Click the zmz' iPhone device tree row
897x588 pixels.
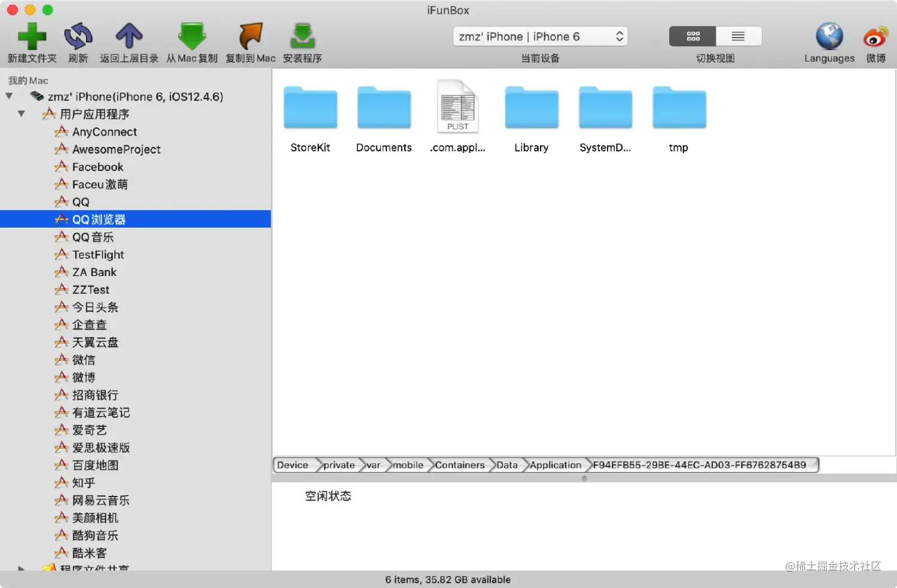click(135, 96)
